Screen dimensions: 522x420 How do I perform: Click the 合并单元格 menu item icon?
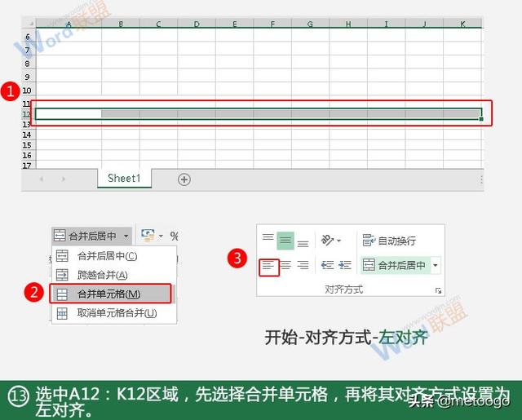pyautogui.click(x=62, y=294)
